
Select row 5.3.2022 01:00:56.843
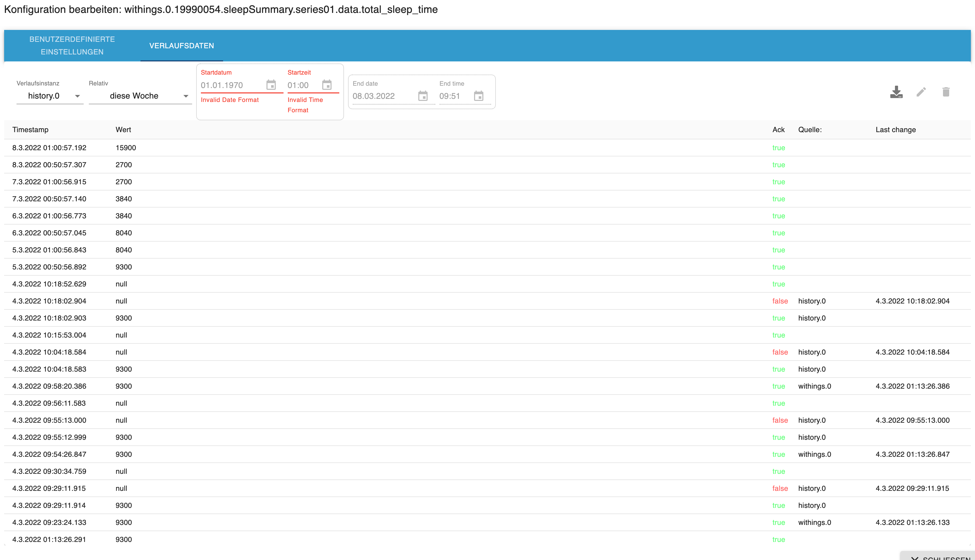[x=487, y=250]
